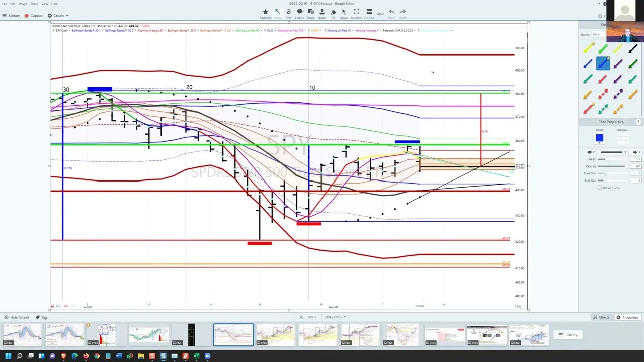Open Firefox from the taskbar

coord(86,356)
